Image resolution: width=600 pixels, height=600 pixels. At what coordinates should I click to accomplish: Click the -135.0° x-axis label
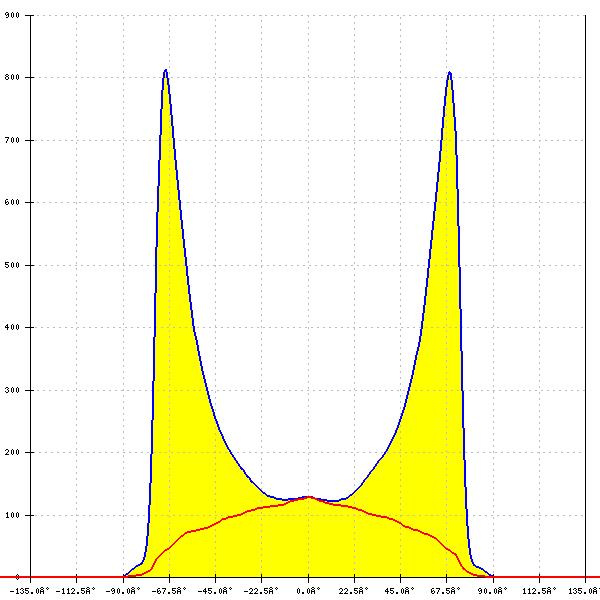click(31, 590)
